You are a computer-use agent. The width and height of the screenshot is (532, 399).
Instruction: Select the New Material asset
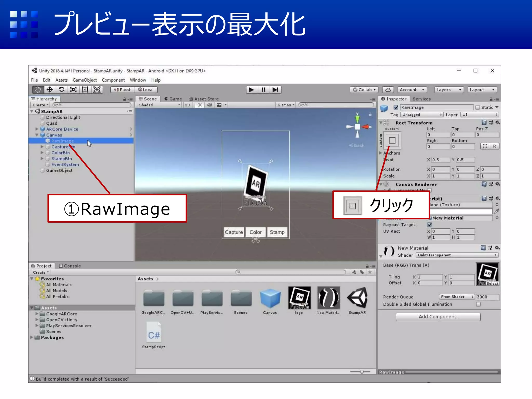pyautogui.click(x=328, y=301)
